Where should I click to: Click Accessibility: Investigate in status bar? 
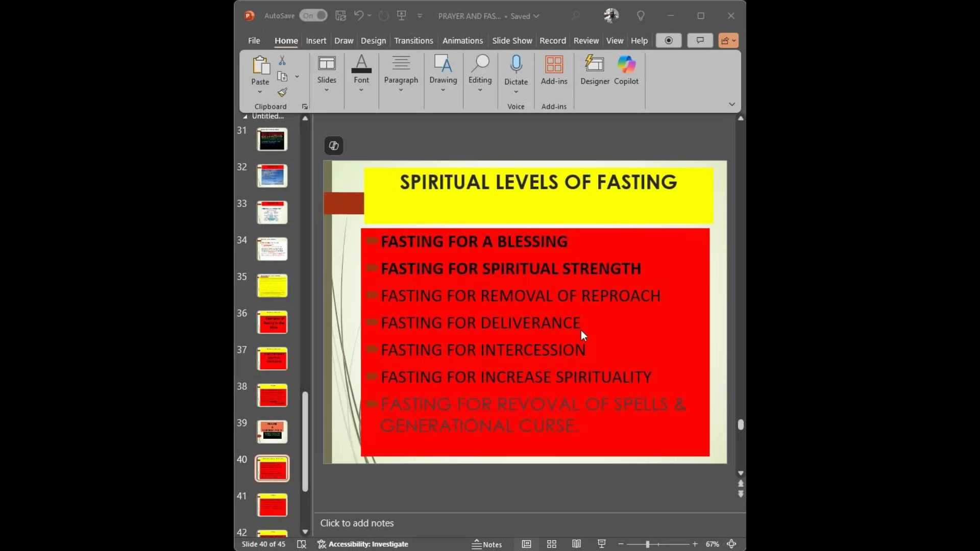(x=362, y=544)
